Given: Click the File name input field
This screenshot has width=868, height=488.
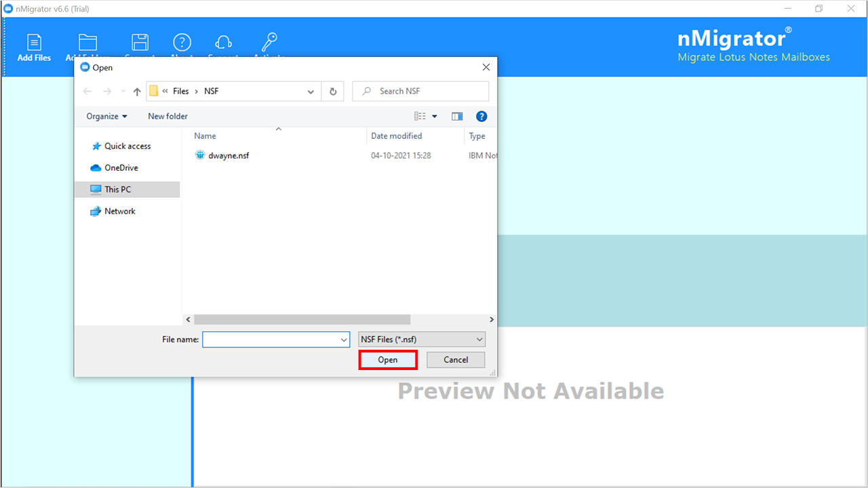Looking at the screenshot, I should click(x=276, y=339).
